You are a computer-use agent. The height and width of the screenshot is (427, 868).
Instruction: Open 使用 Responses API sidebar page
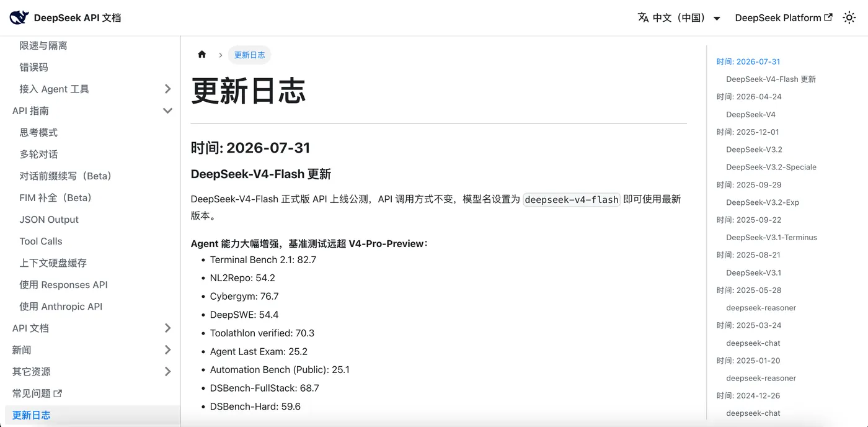tap(63, 284)
